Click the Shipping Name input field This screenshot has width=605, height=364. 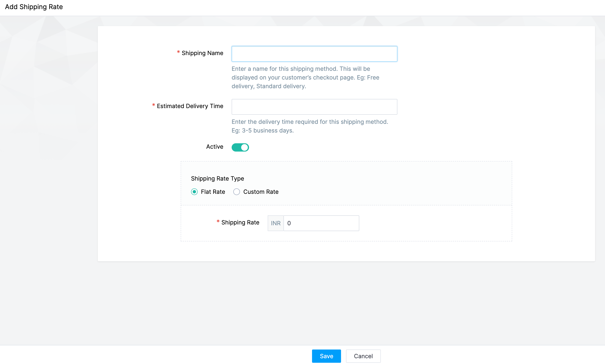[x=314, y=54]
